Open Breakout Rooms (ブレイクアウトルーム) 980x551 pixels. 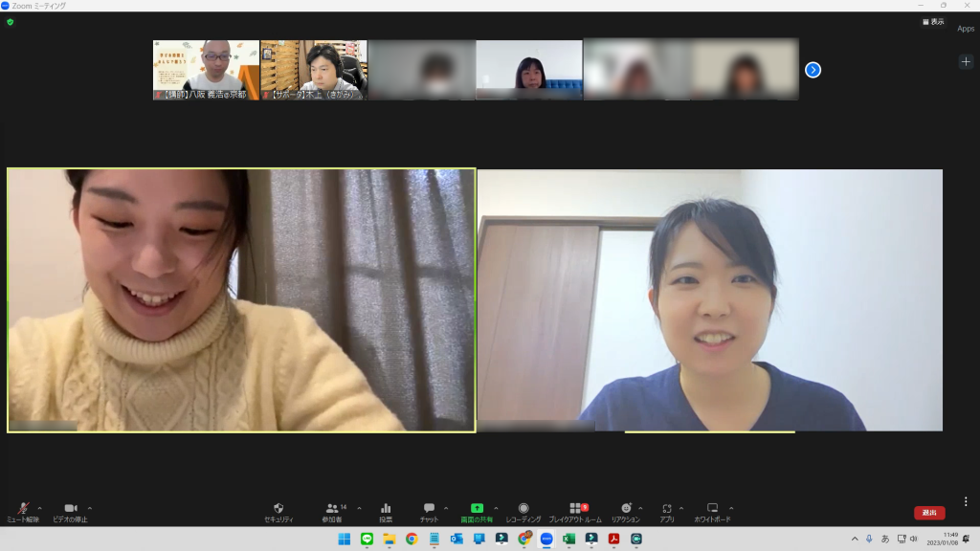tap(575, 508)
